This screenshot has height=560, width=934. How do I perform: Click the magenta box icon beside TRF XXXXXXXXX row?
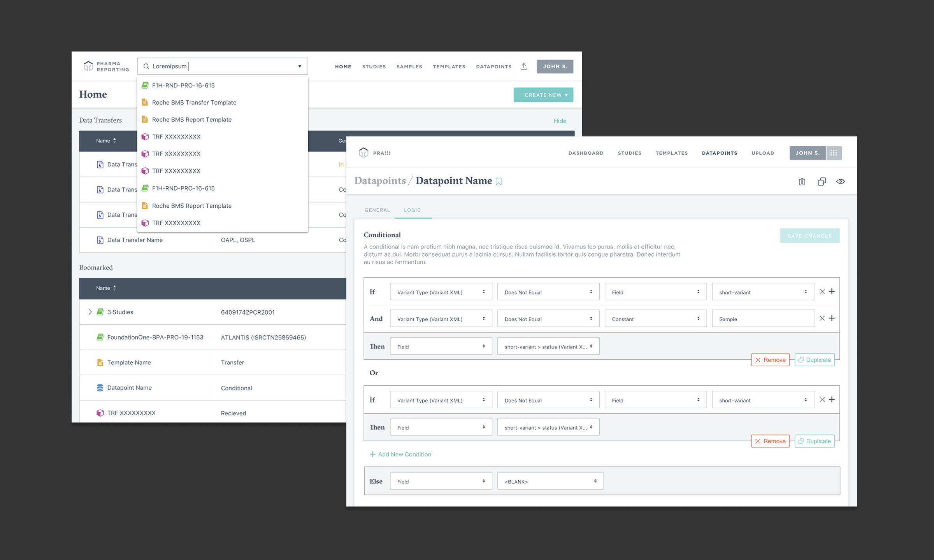coord(100,413)
